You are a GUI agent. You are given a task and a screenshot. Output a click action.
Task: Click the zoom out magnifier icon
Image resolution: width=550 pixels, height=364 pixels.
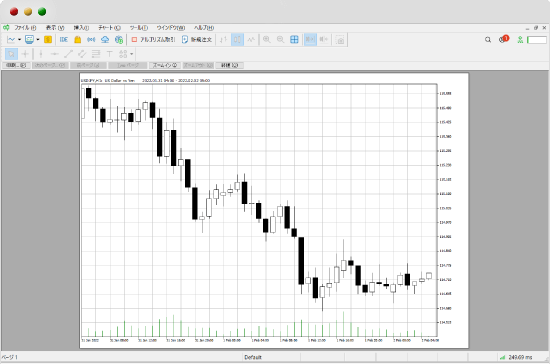(280, 40)
